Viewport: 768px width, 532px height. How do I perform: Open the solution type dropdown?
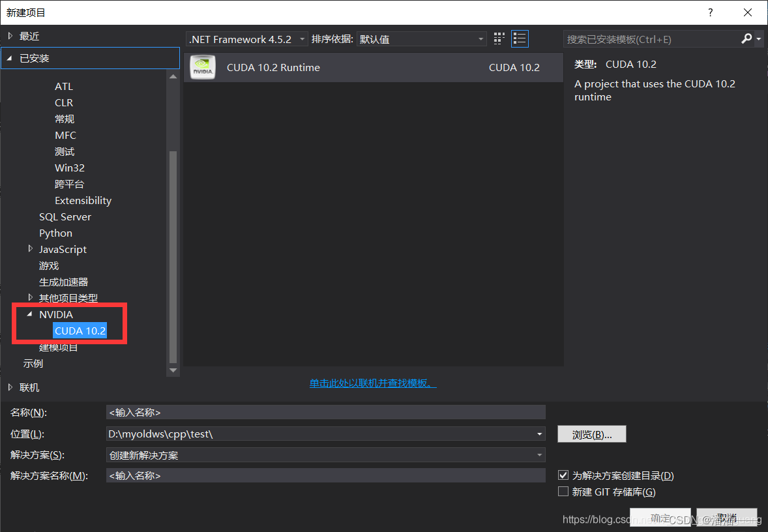pos(326,455)
